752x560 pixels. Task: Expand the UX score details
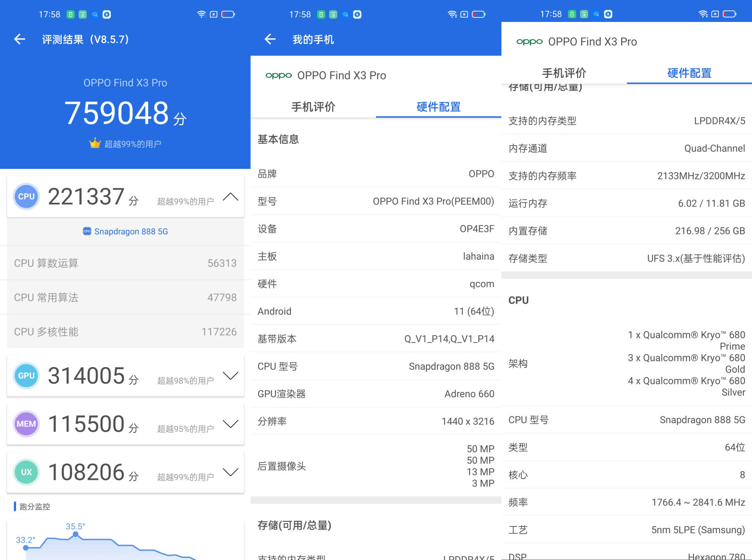(x=231, y=472)
